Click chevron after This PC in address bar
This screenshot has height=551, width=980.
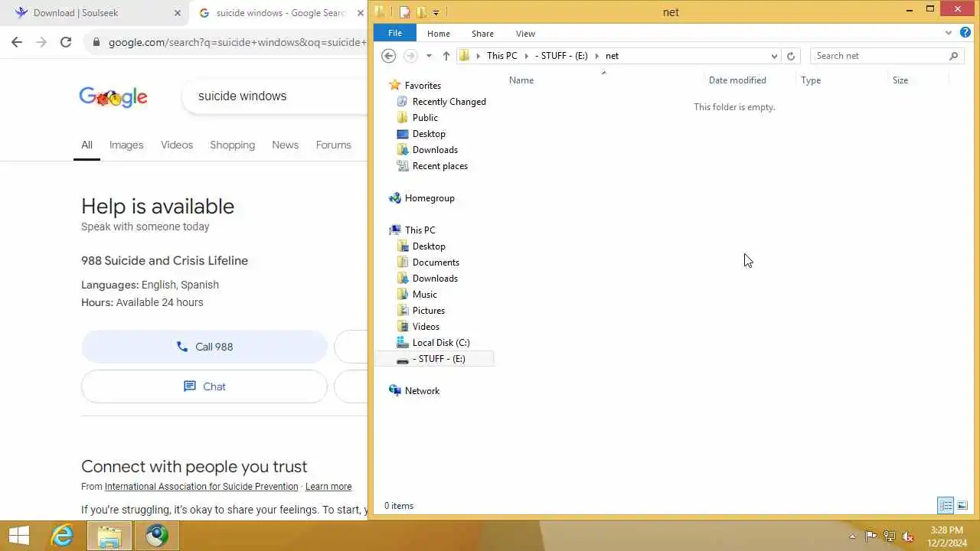(526, 56)
